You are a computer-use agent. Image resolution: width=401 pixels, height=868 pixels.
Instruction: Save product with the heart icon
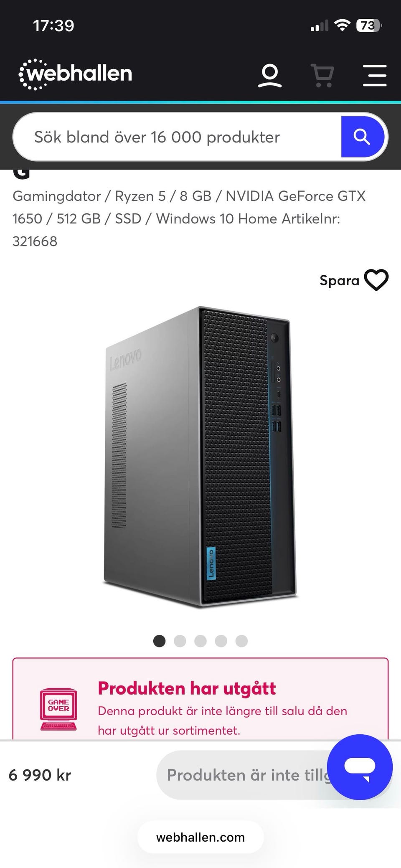376,280
